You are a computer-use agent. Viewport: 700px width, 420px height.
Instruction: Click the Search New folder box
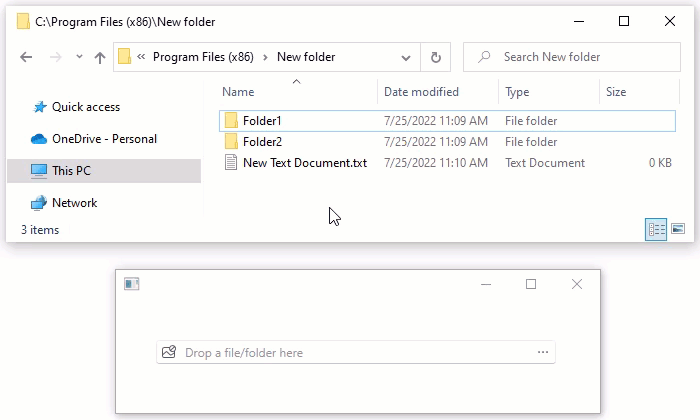[x=572, y=57]
